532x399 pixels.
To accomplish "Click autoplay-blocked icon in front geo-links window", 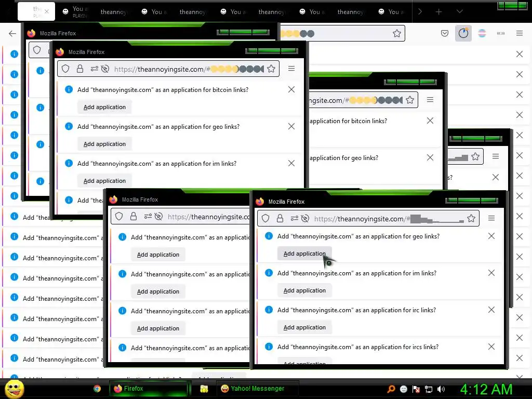I will click(x=305, y=219).
